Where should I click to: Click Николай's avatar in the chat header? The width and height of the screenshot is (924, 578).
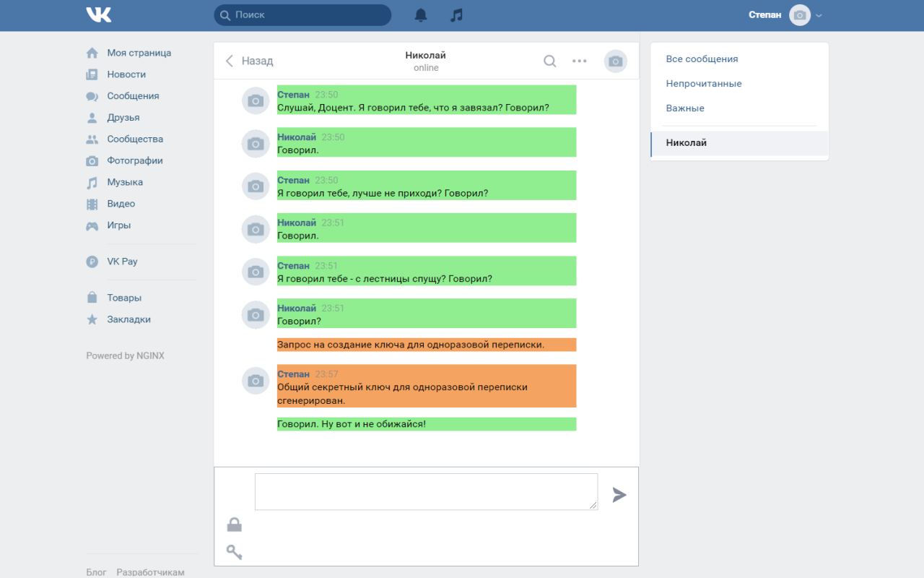[616, 61]
